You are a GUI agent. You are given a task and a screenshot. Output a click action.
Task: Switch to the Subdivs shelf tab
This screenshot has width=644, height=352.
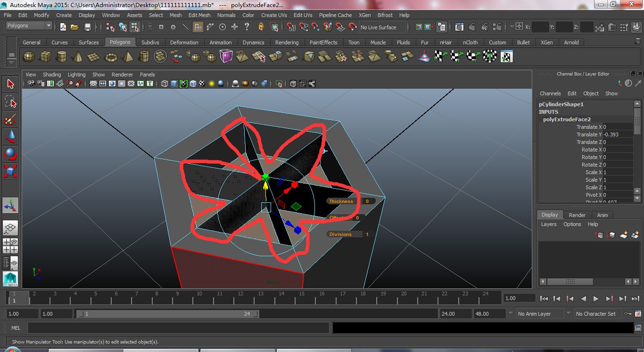pyautogui.click(x=150, y=42)
